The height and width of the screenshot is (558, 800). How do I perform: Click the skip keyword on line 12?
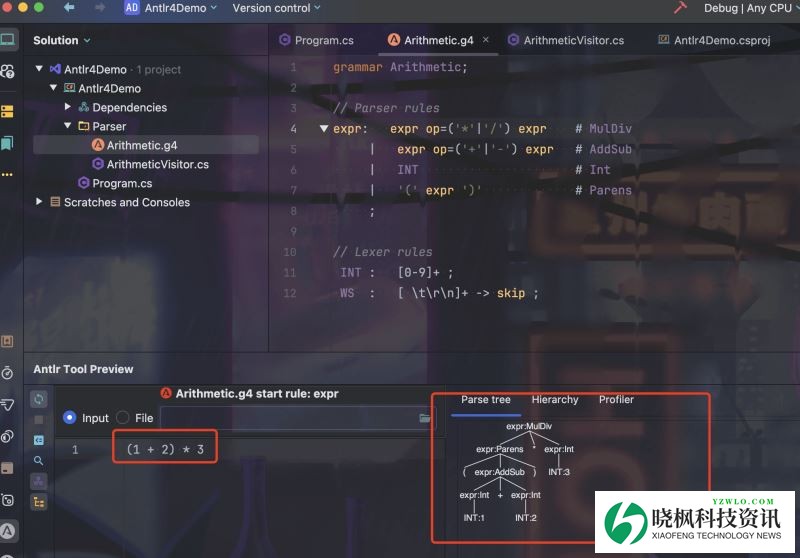511,293
